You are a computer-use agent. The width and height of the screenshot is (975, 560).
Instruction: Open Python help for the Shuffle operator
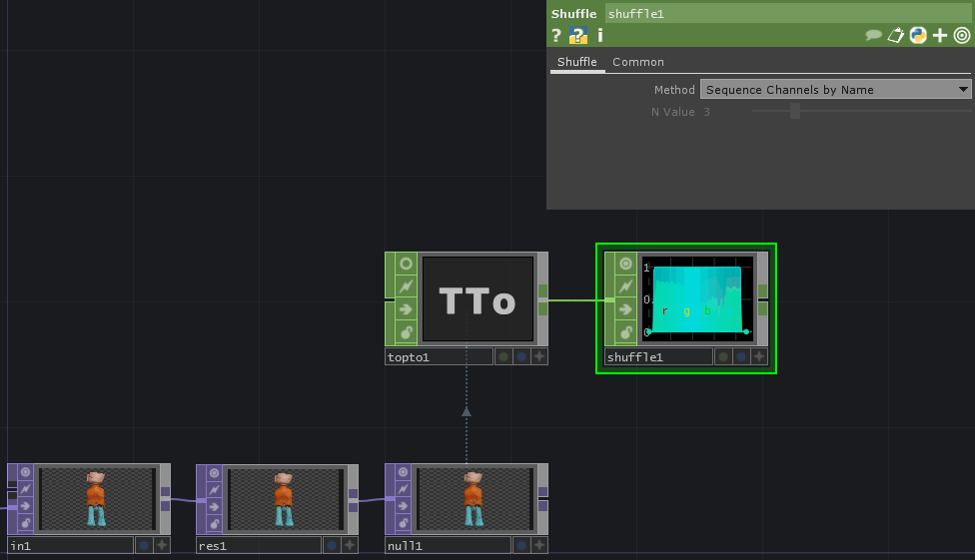click(577, 36)
